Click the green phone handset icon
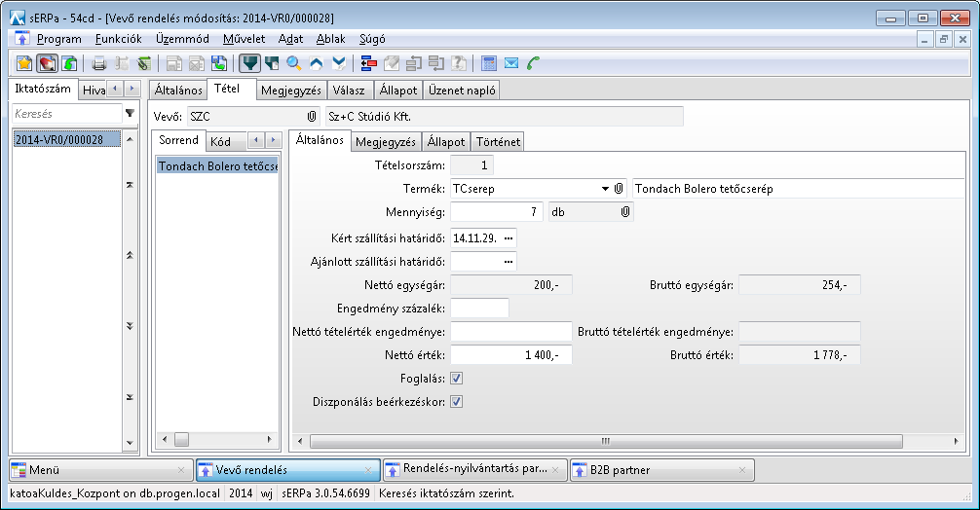This screenshot has width=980, height=510. (x=533, y=63)
